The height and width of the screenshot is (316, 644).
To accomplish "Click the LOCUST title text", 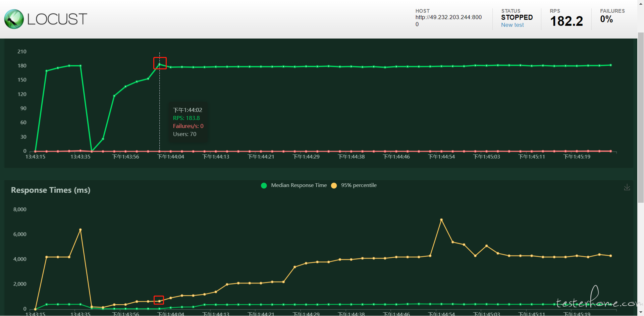I will pos(57,19).
